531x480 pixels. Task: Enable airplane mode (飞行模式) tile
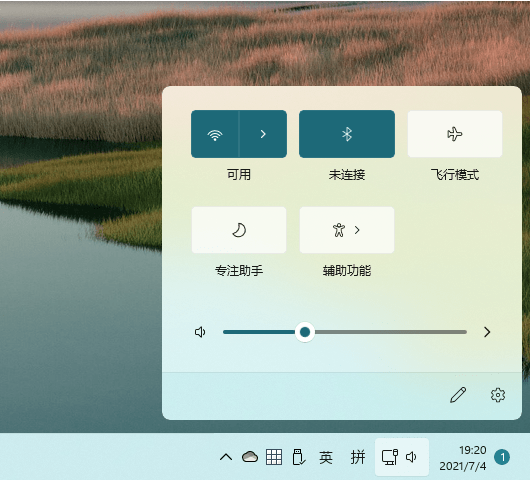[455, 134]
